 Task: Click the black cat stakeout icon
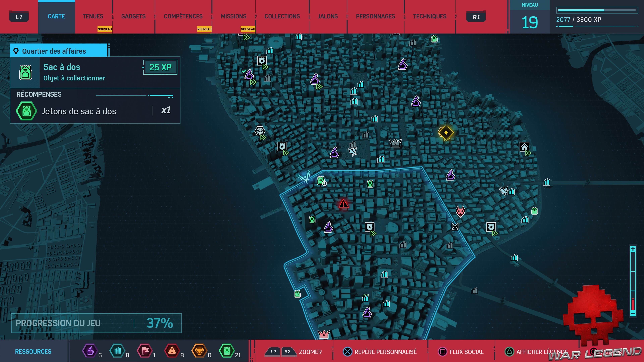tap(455, 227)
